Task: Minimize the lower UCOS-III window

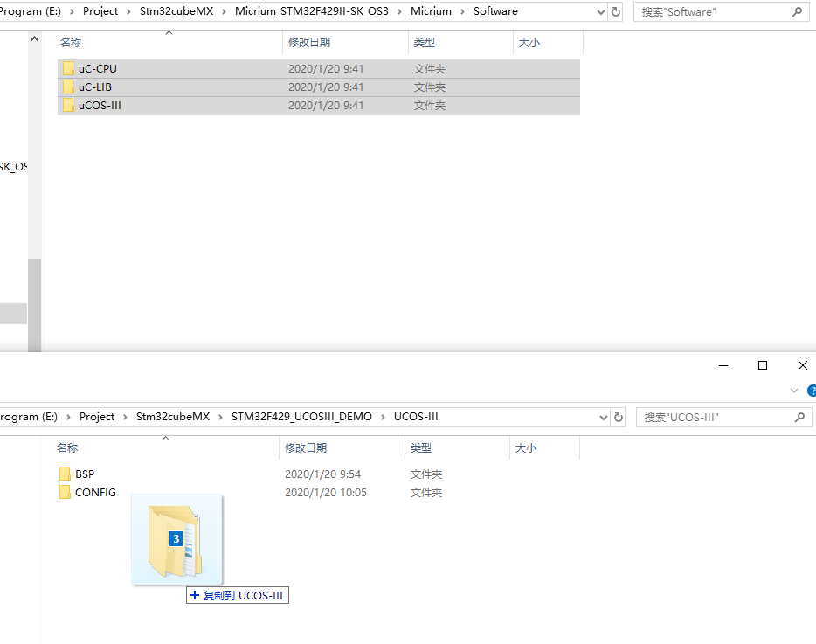Action: 723,365
